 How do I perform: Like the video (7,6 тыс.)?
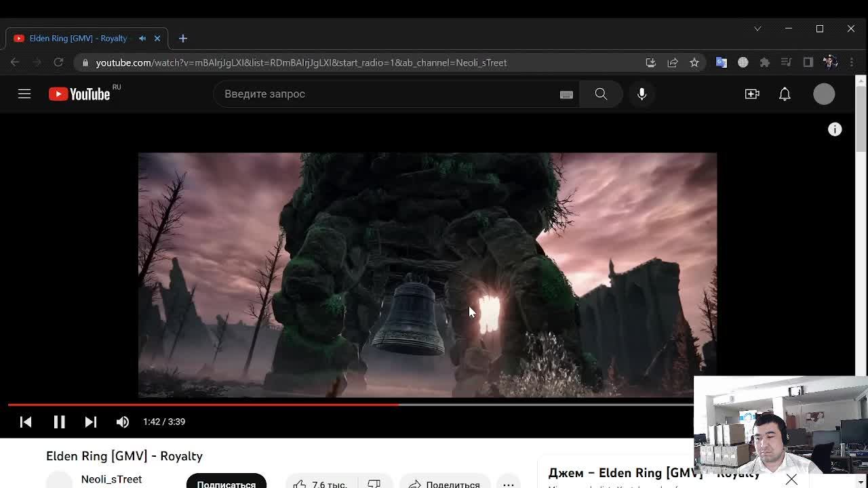click(320, 483)
